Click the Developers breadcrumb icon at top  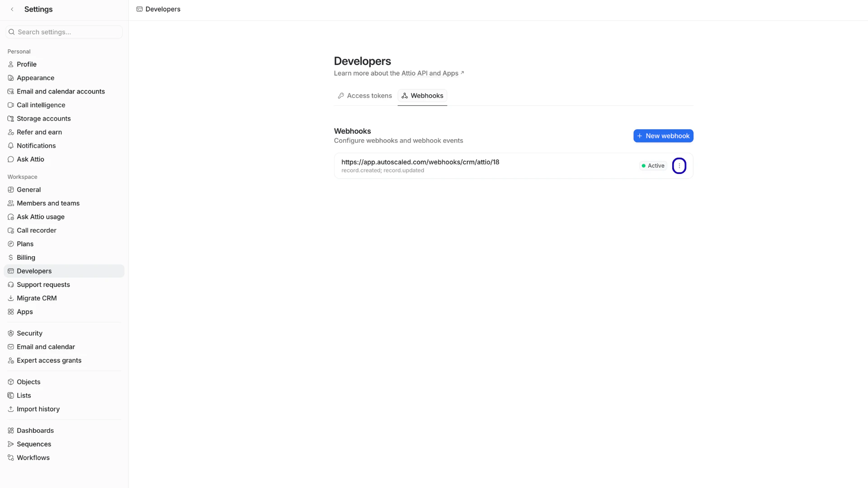pos(139,9)
